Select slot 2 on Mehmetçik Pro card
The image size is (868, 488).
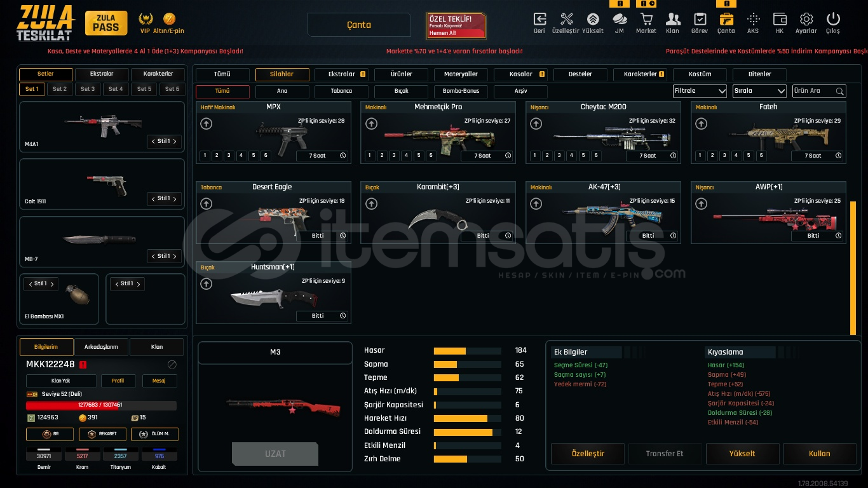(x=382, y=156)
